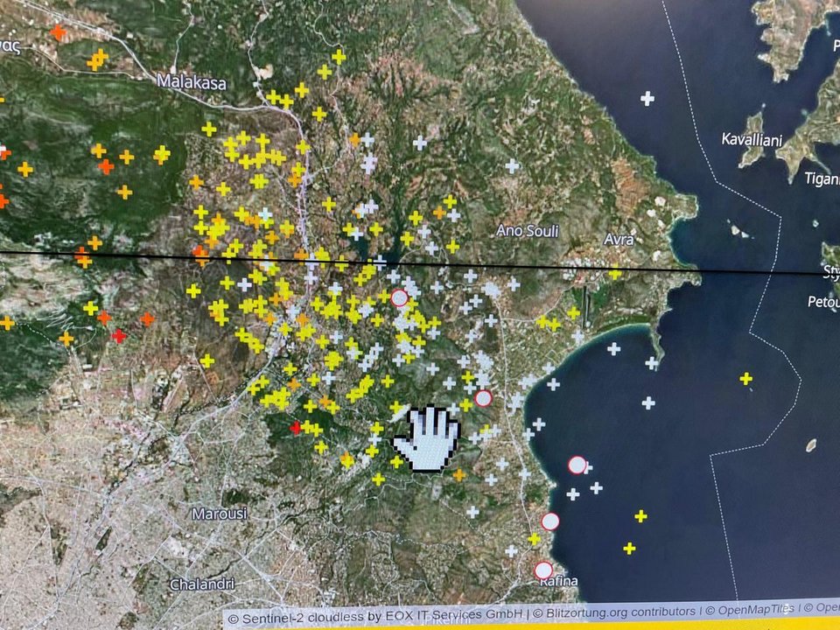Click the orange plus strike in top-left corner
This screenshot has height=630, width=840.
coord(58,32)
